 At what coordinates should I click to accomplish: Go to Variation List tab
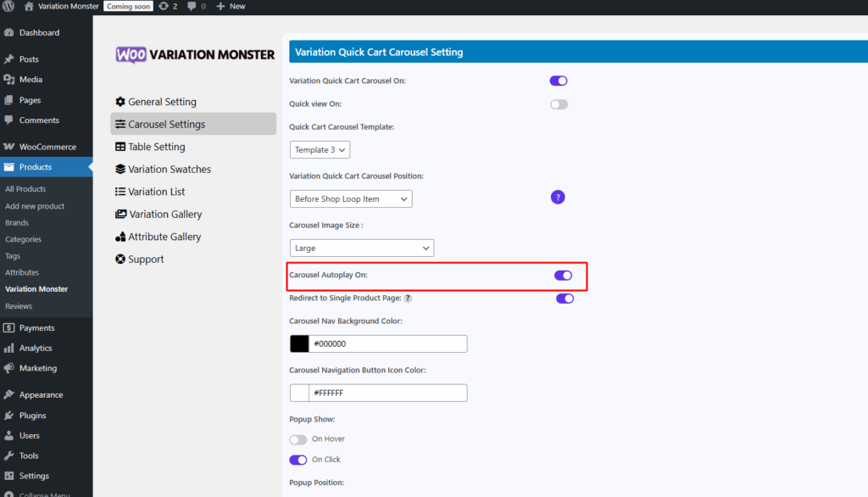coord(193,192)
